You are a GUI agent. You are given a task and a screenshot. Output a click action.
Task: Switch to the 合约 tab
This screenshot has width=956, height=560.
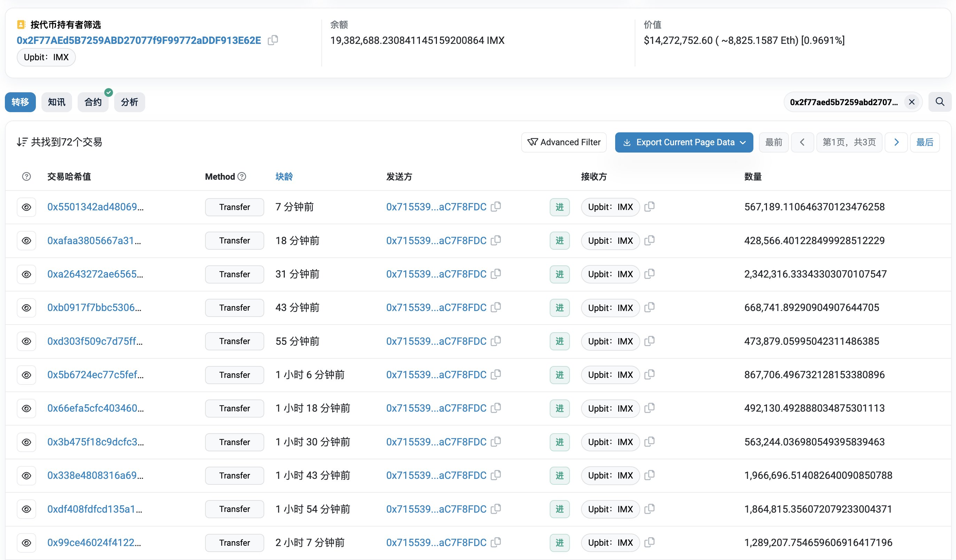coord(93,102)
